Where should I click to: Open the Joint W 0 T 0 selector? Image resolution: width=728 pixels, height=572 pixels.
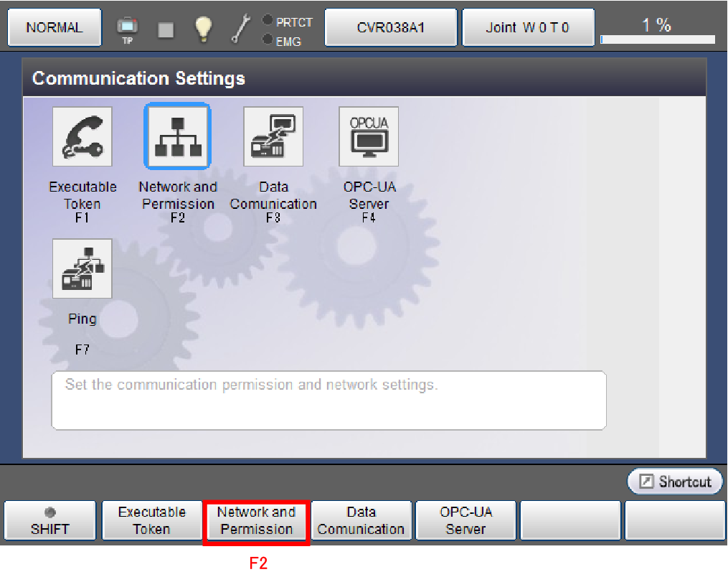527,28
